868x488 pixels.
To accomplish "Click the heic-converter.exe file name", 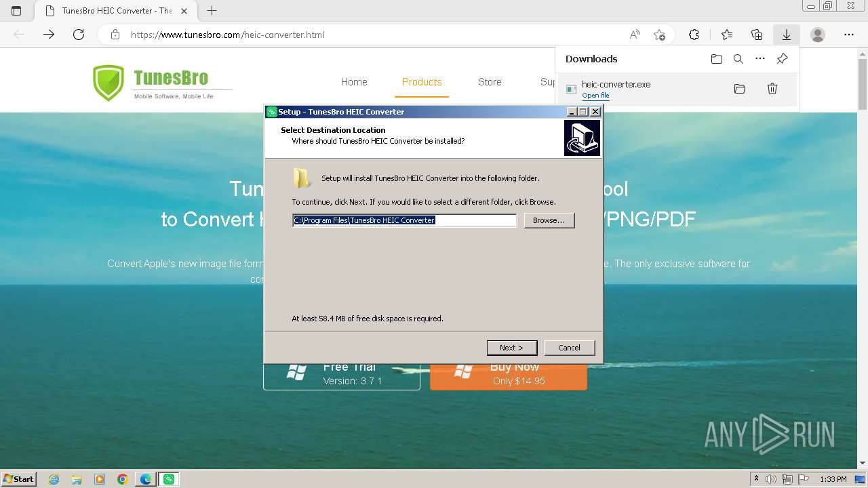I will click(x=616, y=84).
